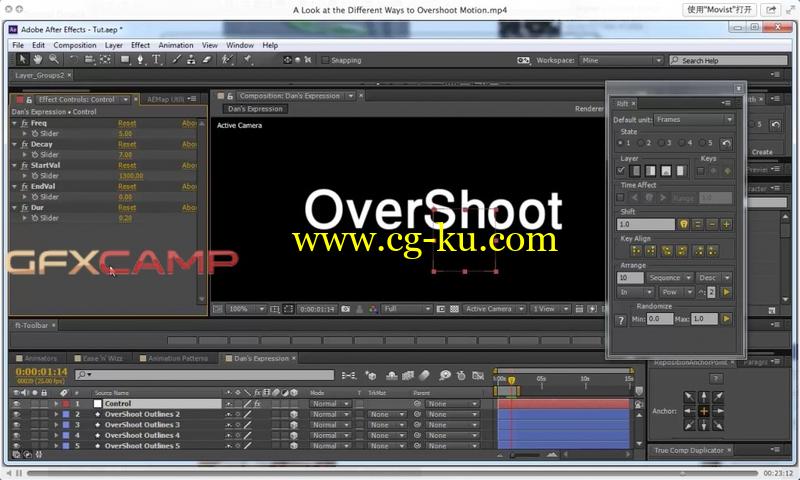Click the Arrange play arrow in Rift
This screenshot has width=800, height=480.
point(726,292)
